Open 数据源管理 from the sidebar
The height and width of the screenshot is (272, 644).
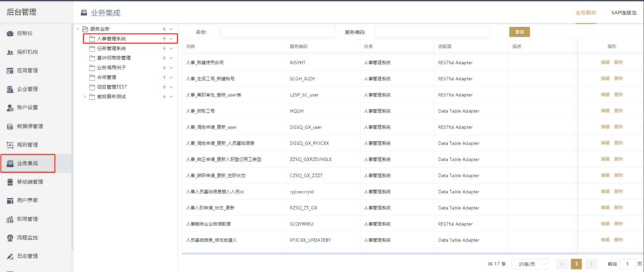(x=30, y=126)
